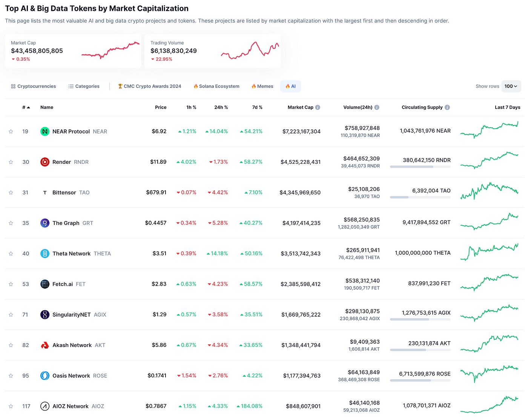Image resolution: width=528 pixels, height=420 pixels.
Task: Click AIOZ 7d change 184.08%
Action: click(x=249, y=406)
